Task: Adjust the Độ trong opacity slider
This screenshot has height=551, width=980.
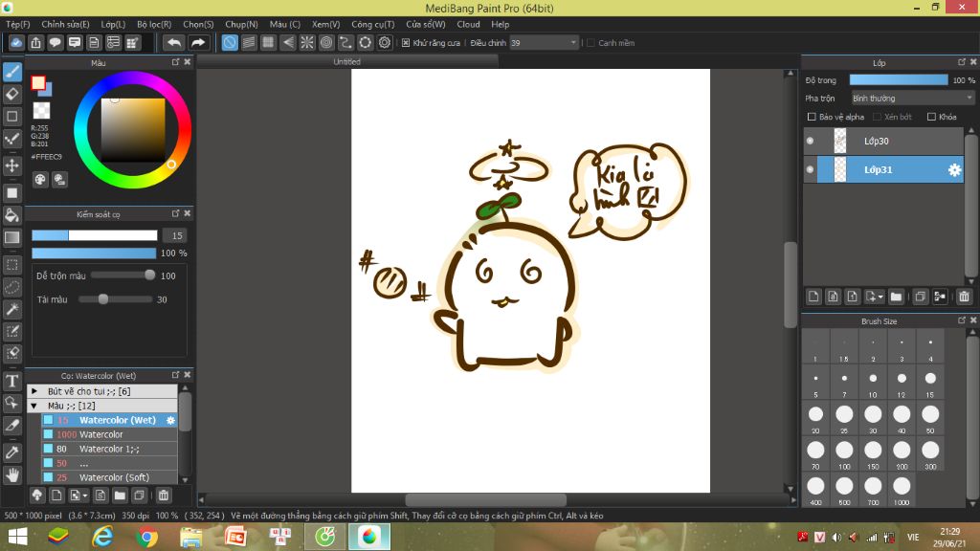Action: tap(899, 80)
